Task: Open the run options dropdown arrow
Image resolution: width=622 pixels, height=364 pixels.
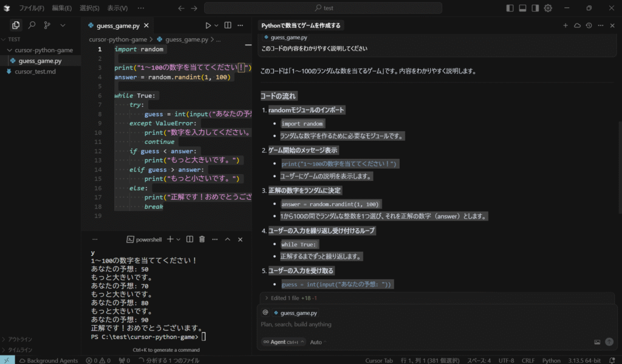Action: coord(216,25)
